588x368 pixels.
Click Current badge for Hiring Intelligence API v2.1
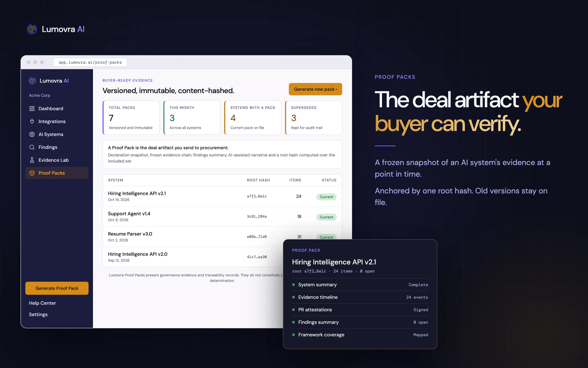click(x=326, y=197)
